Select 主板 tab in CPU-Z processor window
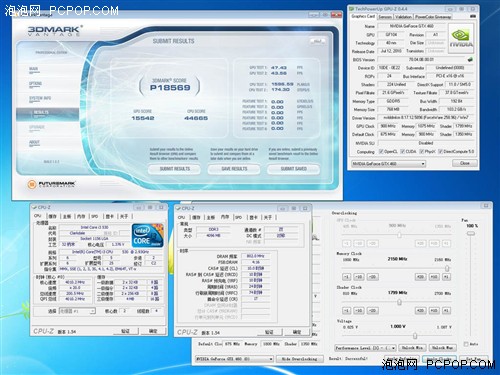This screenshot has height=375, width=500. pos(67,217)
